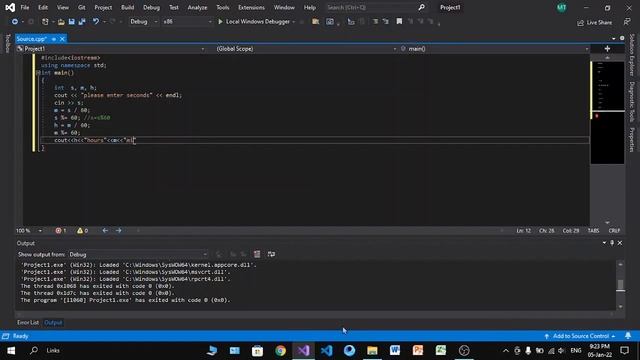The image size is (640, 360).
Task: Click the New Project toolbar icon
Action: [45, 22]
